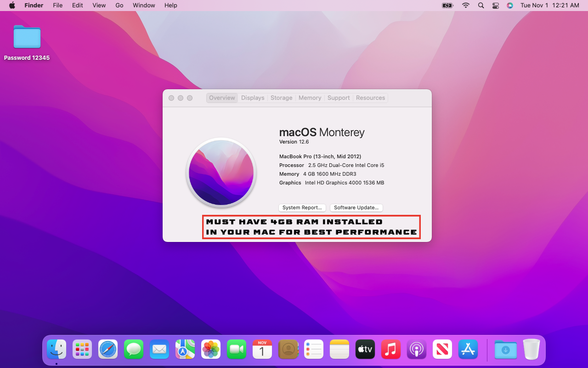588x368 pixels.
Task: Open Messages app in Dock
Action: pyautogui.click(x=134, y=350)
